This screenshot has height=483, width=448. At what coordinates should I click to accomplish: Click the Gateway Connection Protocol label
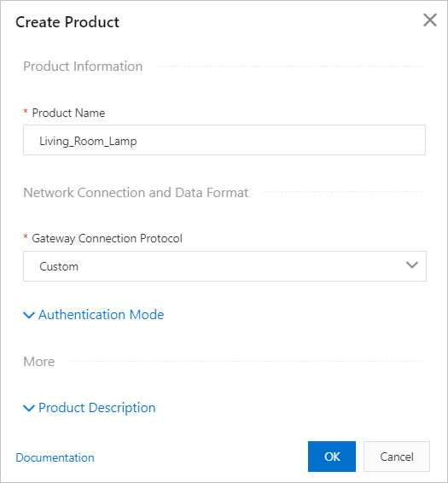pyautogui.click(x=107, y=238)
